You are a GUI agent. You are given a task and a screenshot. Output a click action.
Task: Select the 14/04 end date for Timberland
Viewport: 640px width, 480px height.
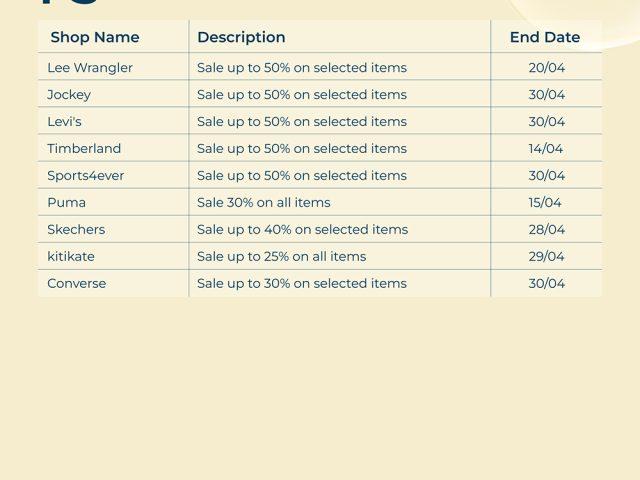click(x=546, y=149)
